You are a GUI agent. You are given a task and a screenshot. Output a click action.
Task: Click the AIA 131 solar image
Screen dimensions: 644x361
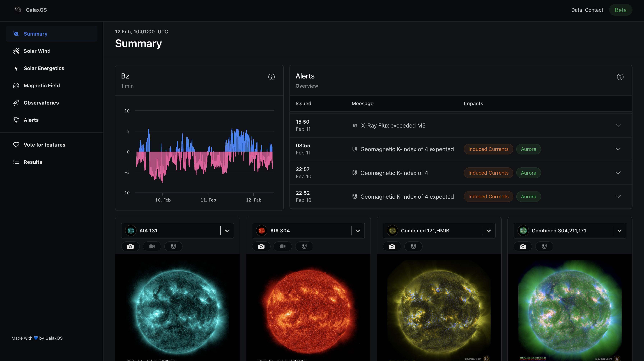[178, 308]
